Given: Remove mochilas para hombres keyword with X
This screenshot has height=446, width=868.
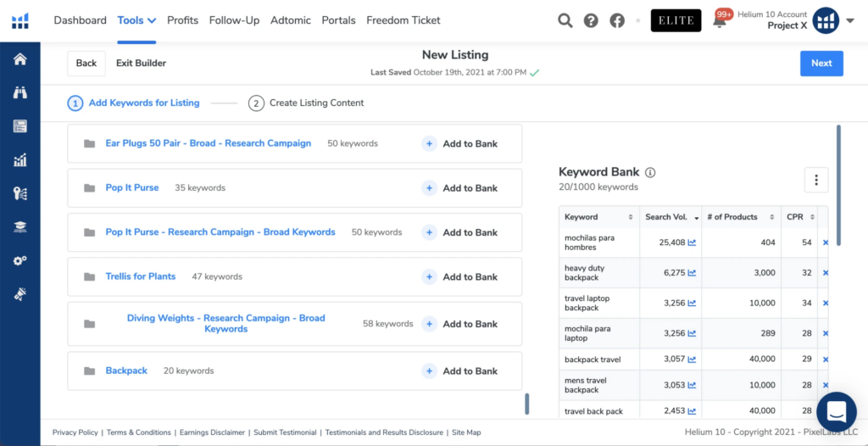Looking at the screenshot, I should click(x=826, y=243).
